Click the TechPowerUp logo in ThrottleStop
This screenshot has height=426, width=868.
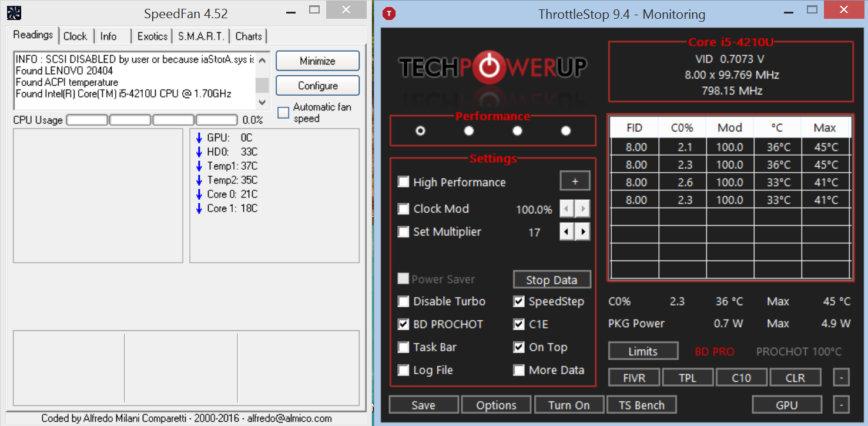click(492, 68)
